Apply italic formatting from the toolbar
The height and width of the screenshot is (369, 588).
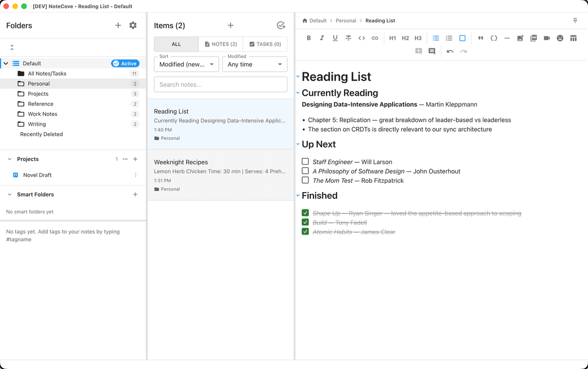pyautogui.click(x=322, y=38)
